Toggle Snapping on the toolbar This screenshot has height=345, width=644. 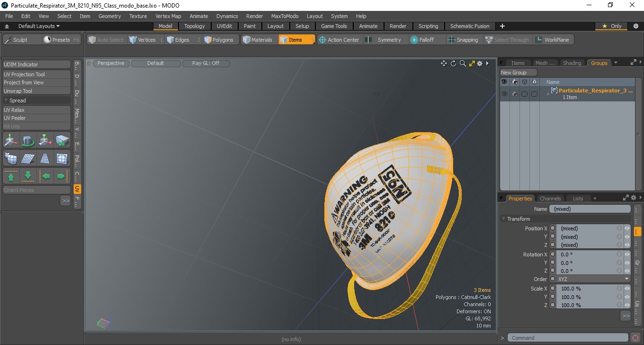coord(463,40)
